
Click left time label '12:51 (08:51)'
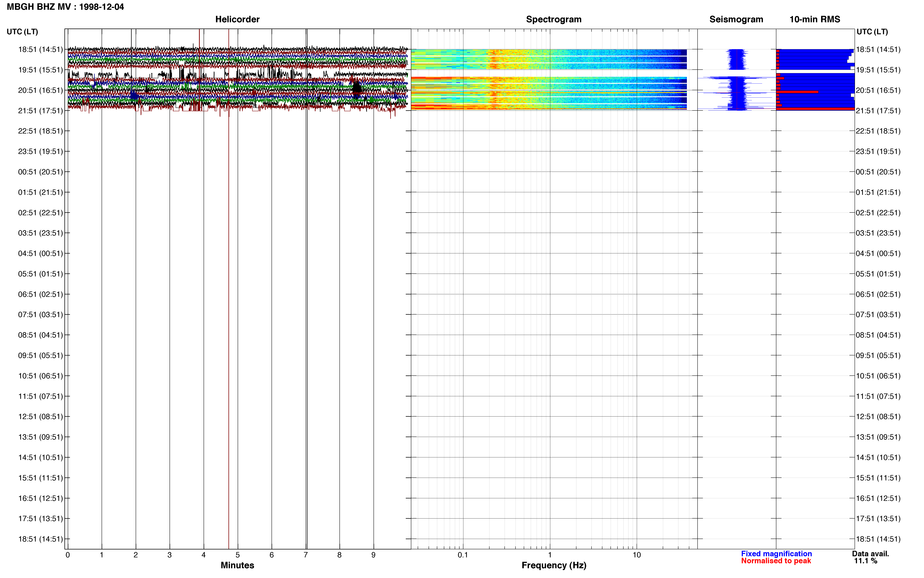[x=41, y=416]
